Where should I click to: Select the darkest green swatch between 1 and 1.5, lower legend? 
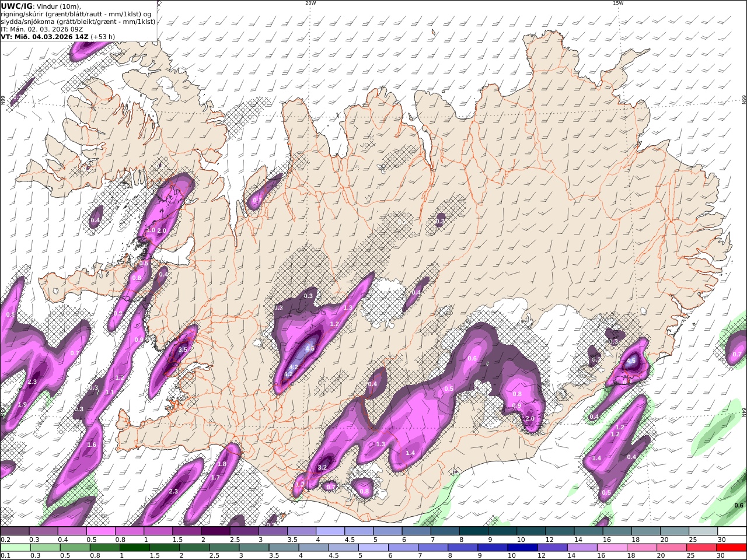pyautogui.click(x=134, y=547)
